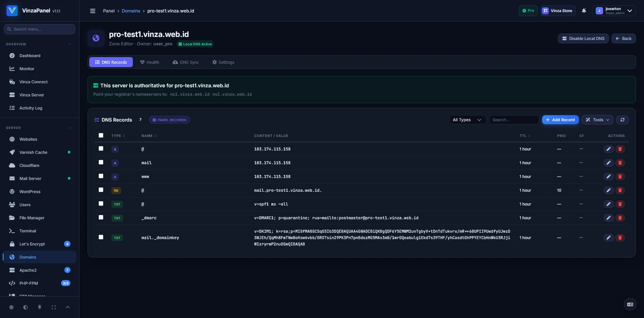Image resolution: width=644 pixels, height=318 pixels.
Task: Collapse the Server sidebar section
Action: click(x=70, y=128)
